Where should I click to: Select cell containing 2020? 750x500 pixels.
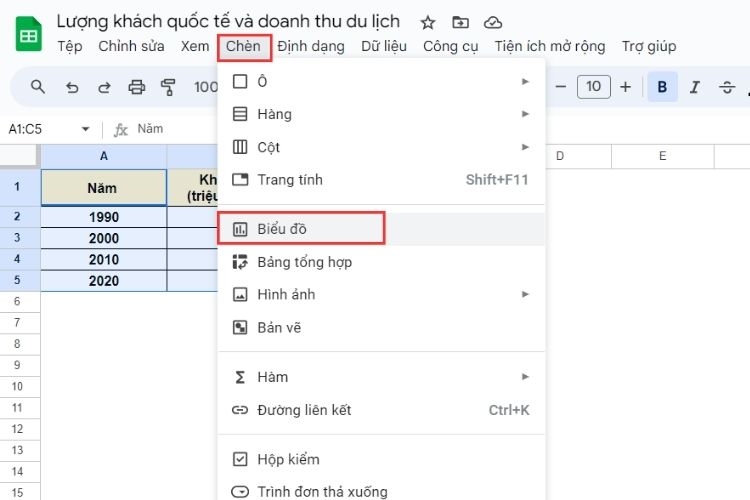point(104,281)
